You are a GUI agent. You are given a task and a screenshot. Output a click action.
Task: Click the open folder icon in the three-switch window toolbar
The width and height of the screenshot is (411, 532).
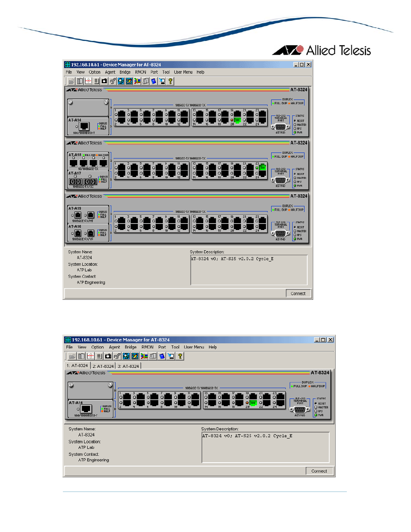(72, 81)
